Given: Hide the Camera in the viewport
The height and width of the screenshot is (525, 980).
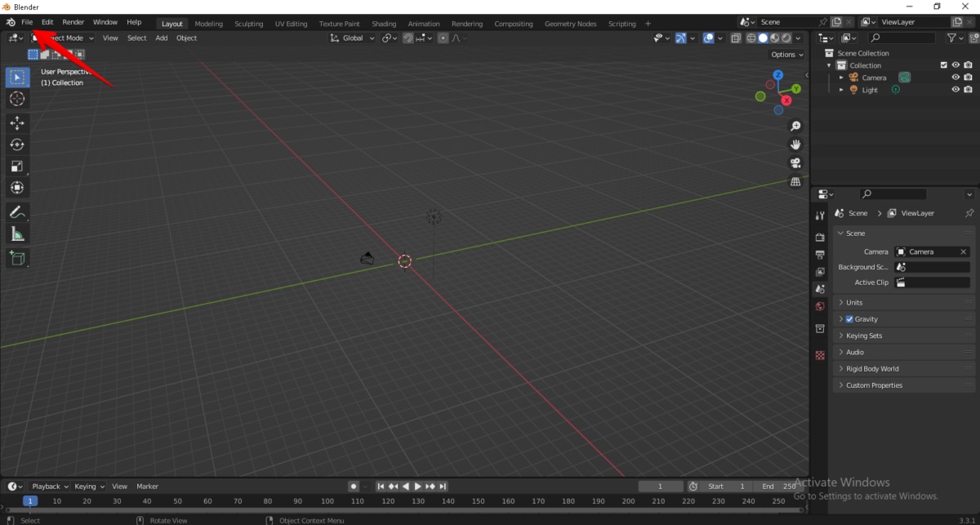Looking at the screenshot, I should [955, 77].
